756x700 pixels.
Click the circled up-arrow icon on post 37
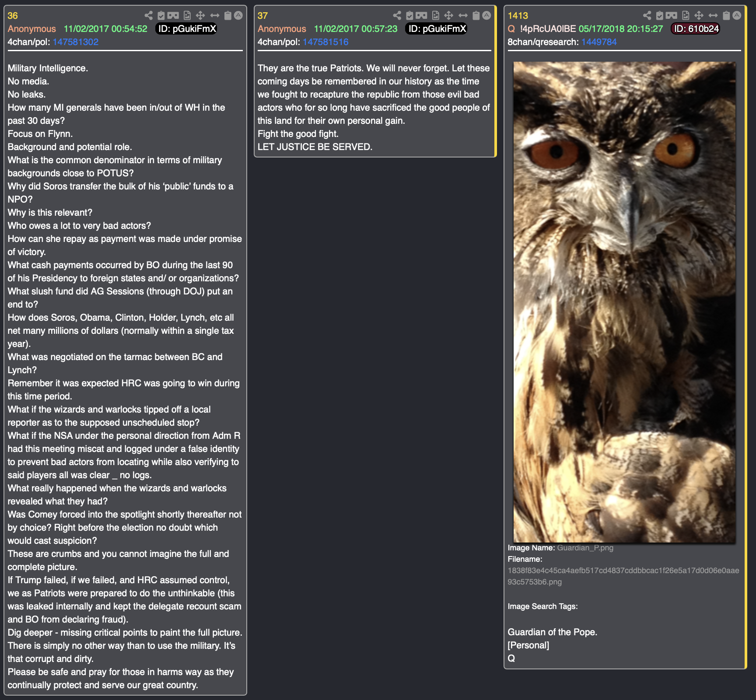coord(486,16)
